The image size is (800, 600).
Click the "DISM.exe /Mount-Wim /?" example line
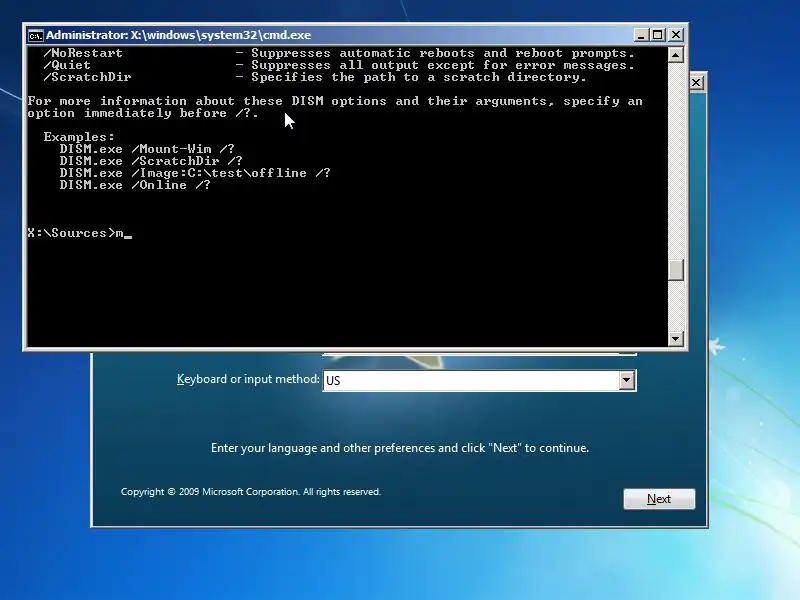point(147,149)
